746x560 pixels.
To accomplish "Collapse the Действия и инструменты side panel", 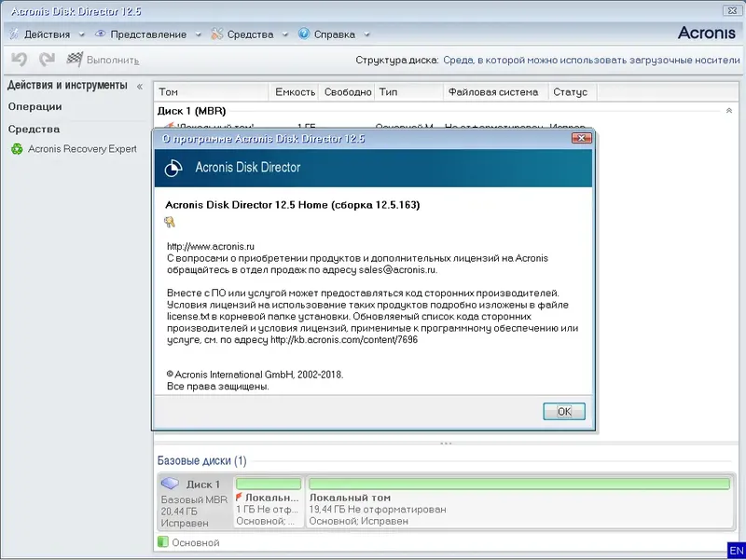I will pyautogui.click(x=140, y=87).
